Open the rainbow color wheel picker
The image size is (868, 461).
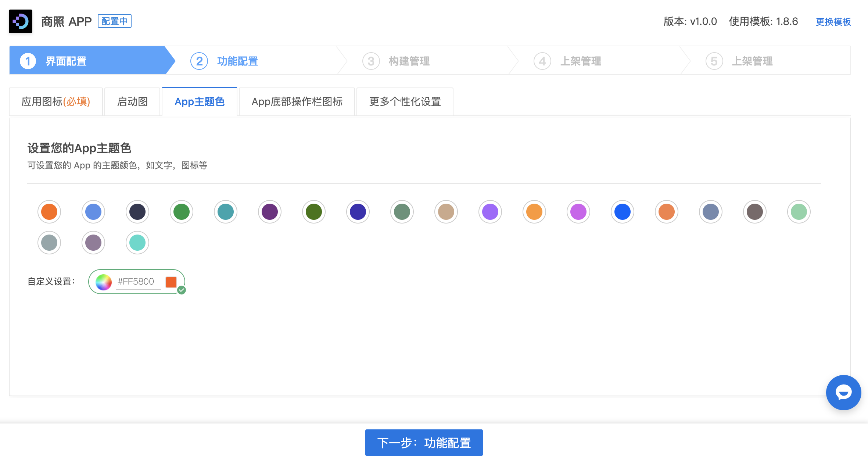pyautogui.click(x=104, y=282)
